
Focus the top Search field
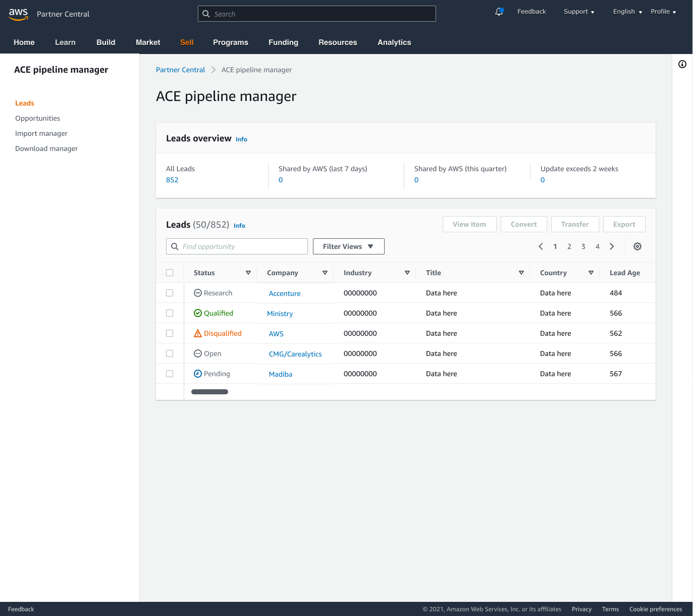point(317,14)
